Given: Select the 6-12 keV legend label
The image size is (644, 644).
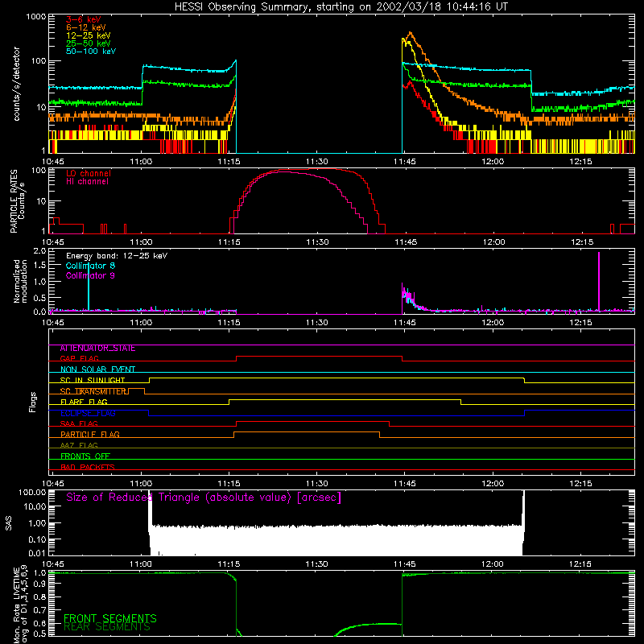Looking at the screenshot, I should [86, 27].
